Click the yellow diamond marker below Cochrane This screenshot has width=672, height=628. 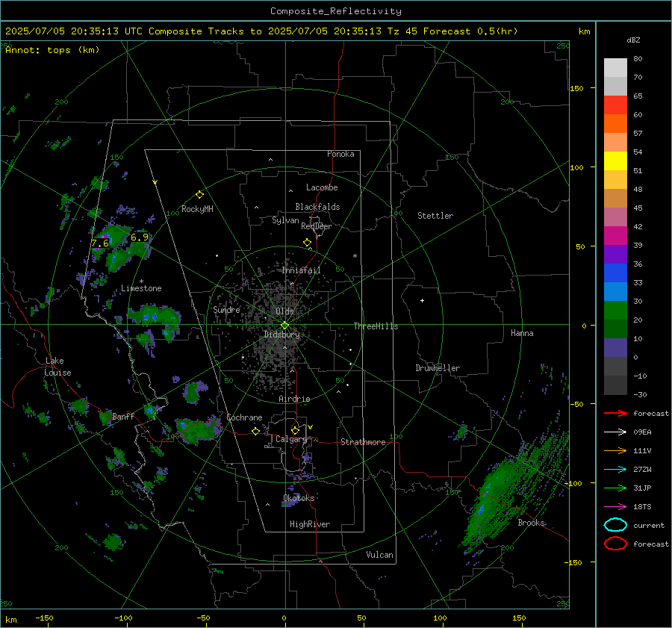[x=255, y=431]
